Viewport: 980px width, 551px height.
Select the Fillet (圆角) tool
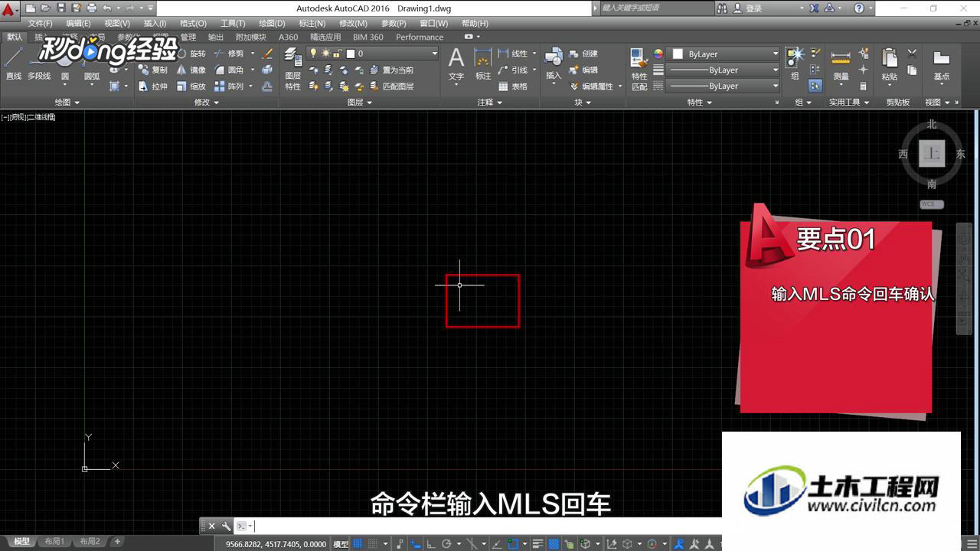click(x=229, y=70)
